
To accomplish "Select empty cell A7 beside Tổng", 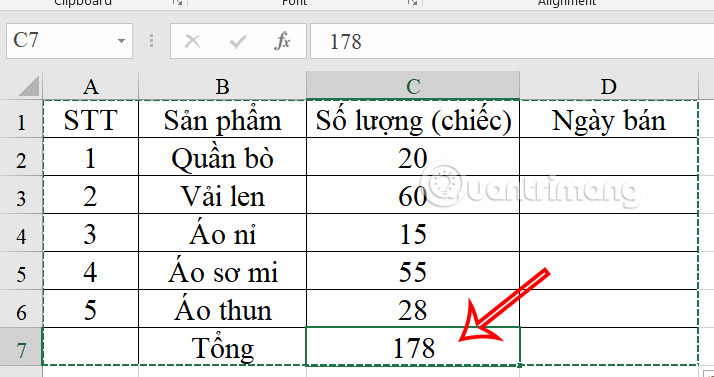I will tap(91, 346).
